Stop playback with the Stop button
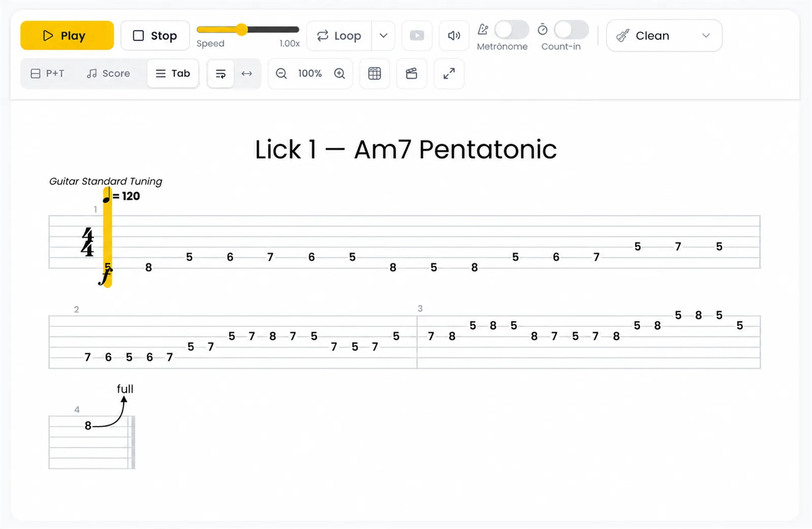Screen dimensions: 812x529 tap(155, 36)
